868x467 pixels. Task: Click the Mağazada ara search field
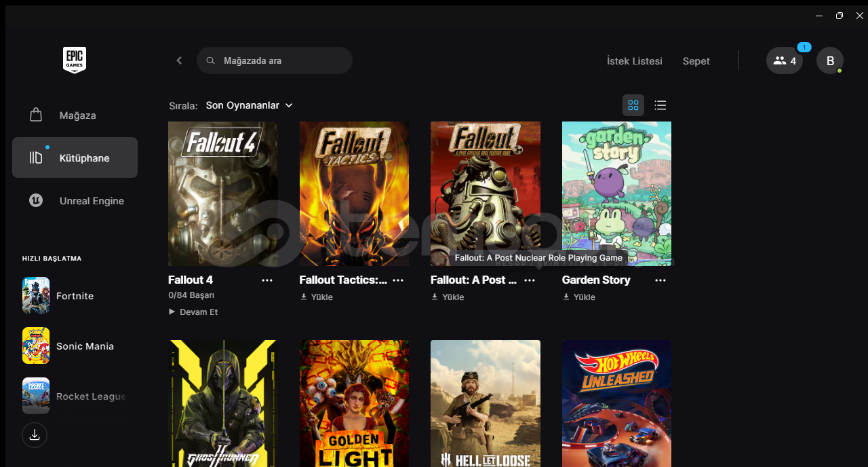275,60
